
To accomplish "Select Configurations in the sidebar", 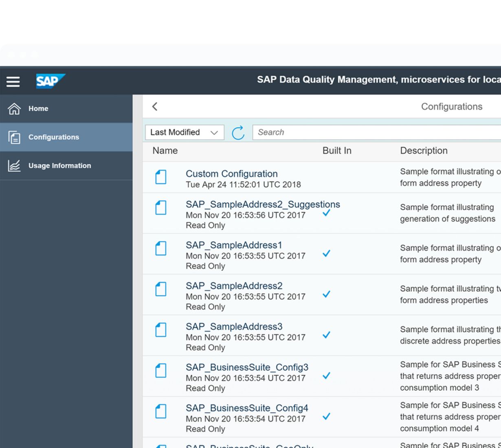I will 66,137.
